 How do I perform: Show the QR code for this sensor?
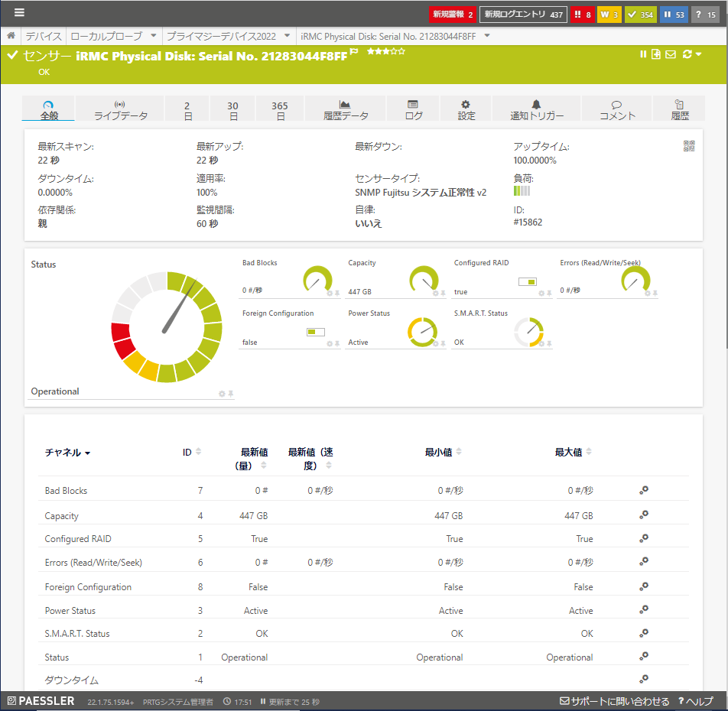point(689,146)
